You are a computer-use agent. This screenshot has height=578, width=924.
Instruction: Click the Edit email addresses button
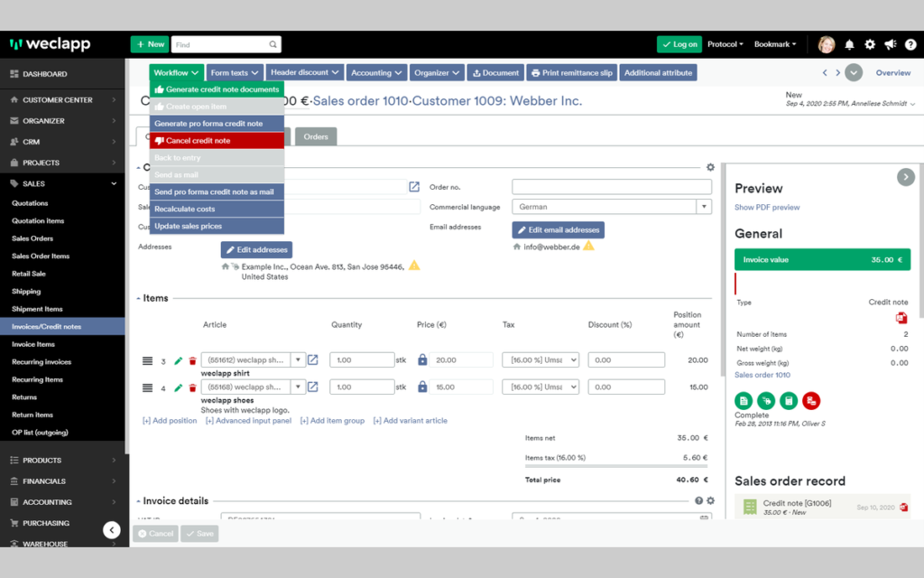point(558,230)
